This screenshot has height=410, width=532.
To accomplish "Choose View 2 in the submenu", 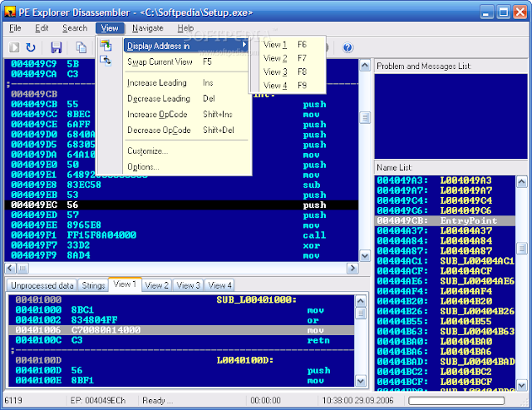I will (x=288, y=58).
